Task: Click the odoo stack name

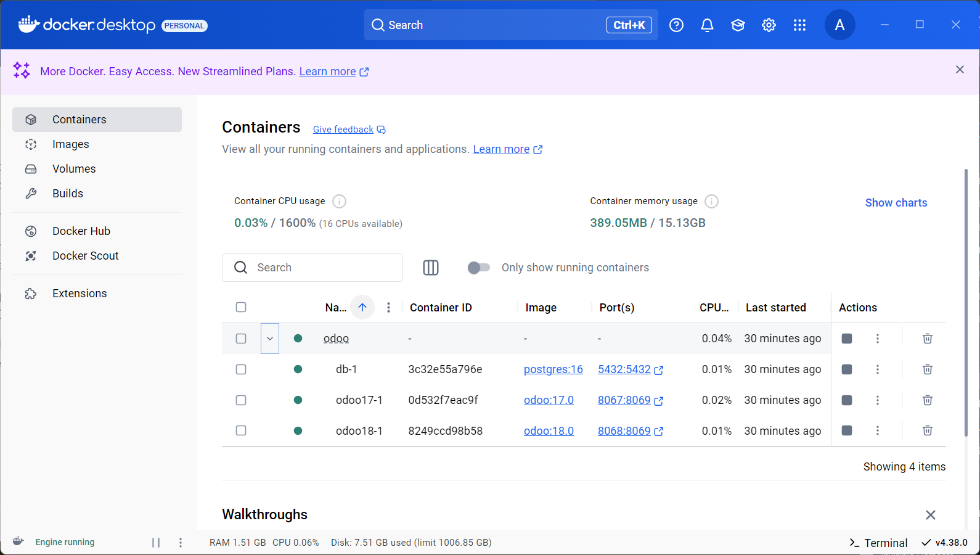Action: click(x=336, y=339)
